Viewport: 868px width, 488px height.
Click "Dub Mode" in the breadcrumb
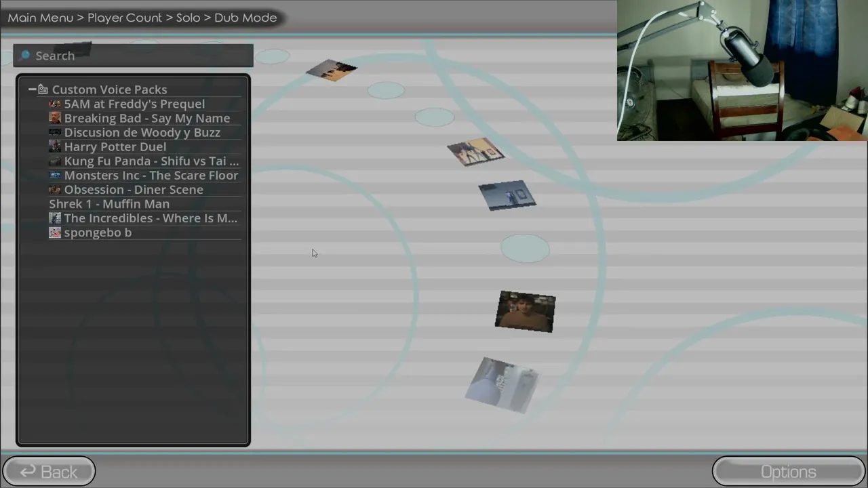(245, 18)
